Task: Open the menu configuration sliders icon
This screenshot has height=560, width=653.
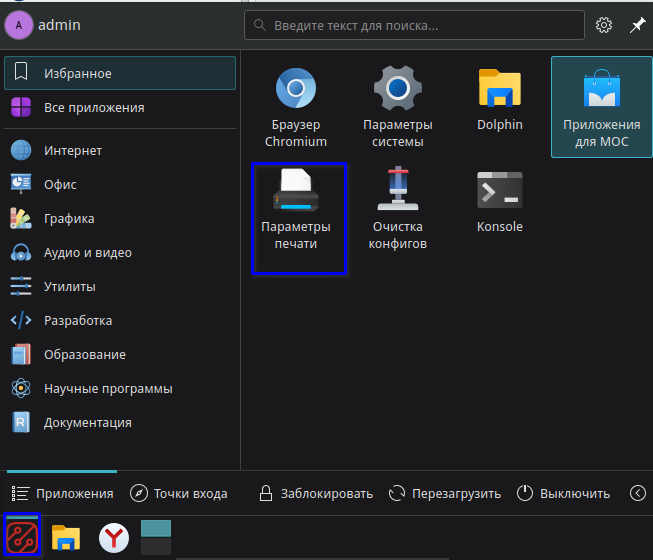Action: [x=604, y=25]
